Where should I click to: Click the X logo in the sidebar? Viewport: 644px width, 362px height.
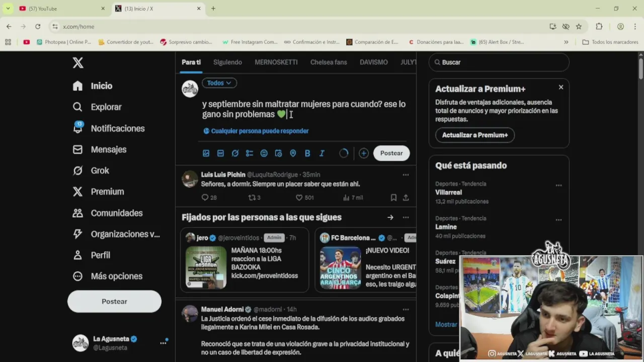pos(77,63)
